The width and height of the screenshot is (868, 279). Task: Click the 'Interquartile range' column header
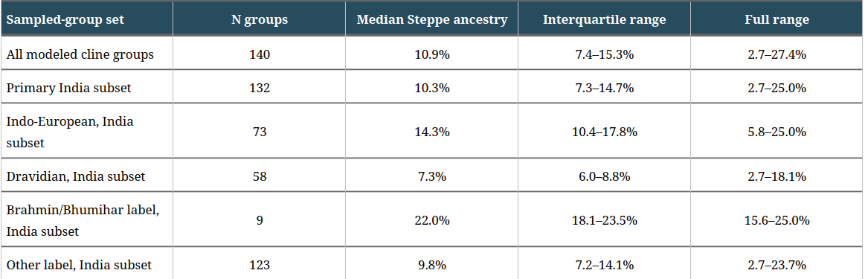(604, 20)
